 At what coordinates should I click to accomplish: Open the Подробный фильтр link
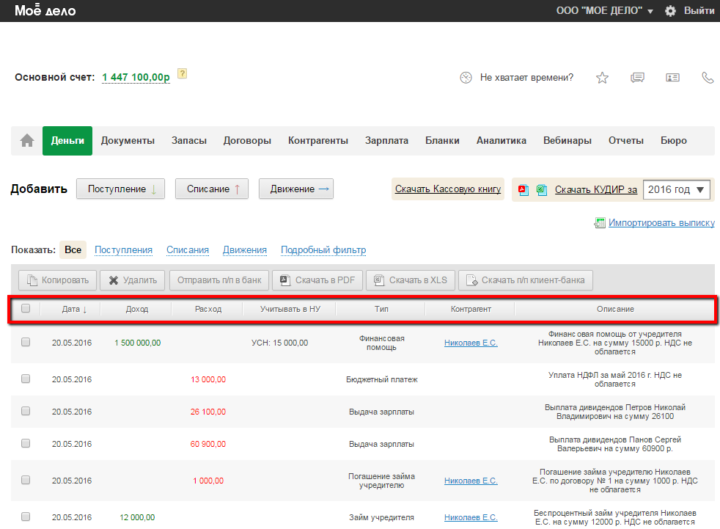point(323,250)
